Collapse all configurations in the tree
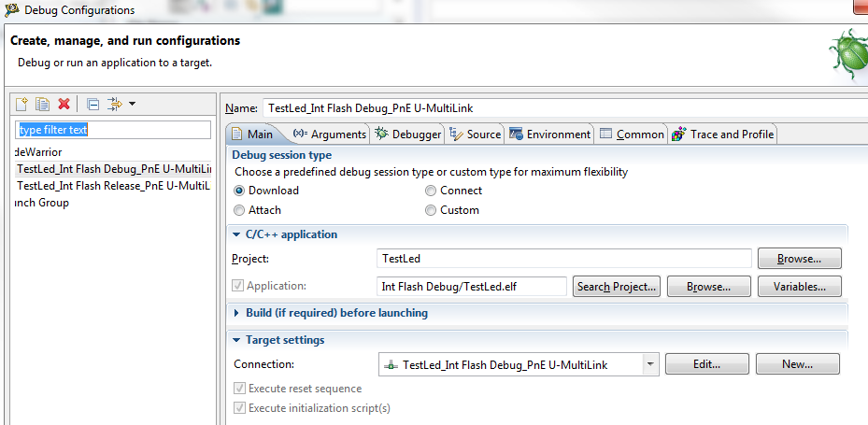868x425 pixels. tap(92, 104)
